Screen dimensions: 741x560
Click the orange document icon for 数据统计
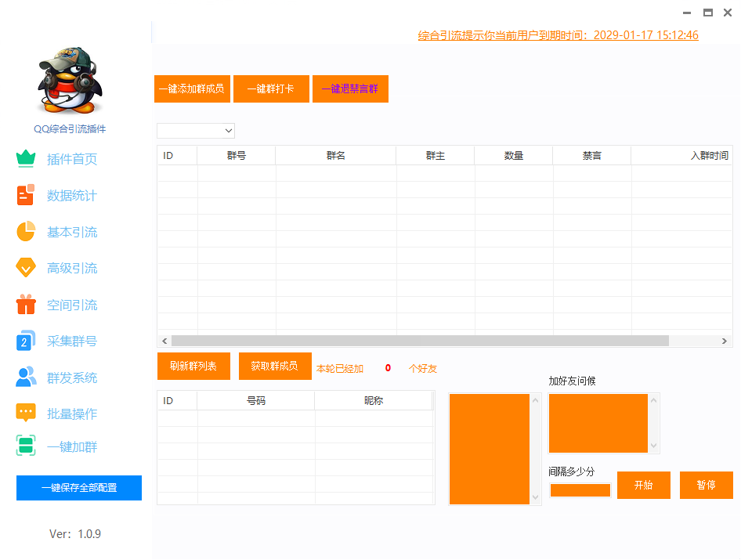click(x=26, y=195)
